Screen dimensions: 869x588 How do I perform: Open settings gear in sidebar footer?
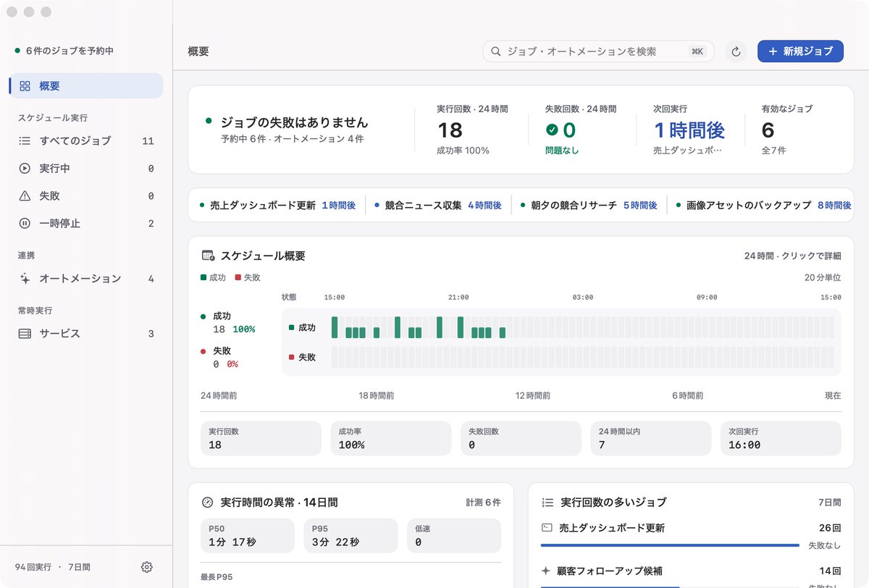[147, 567]
